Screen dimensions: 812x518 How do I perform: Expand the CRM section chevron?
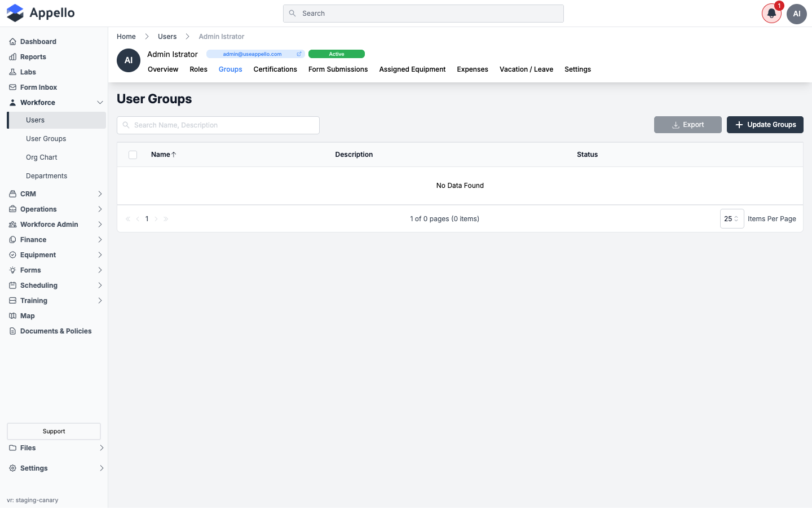point(100,194)
